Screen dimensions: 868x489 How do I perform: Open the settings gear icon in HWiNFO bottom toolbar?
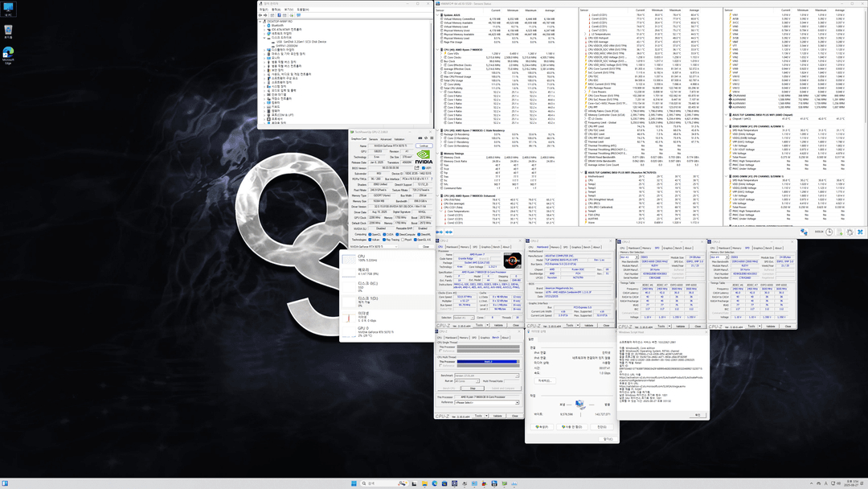pos(850,232)
